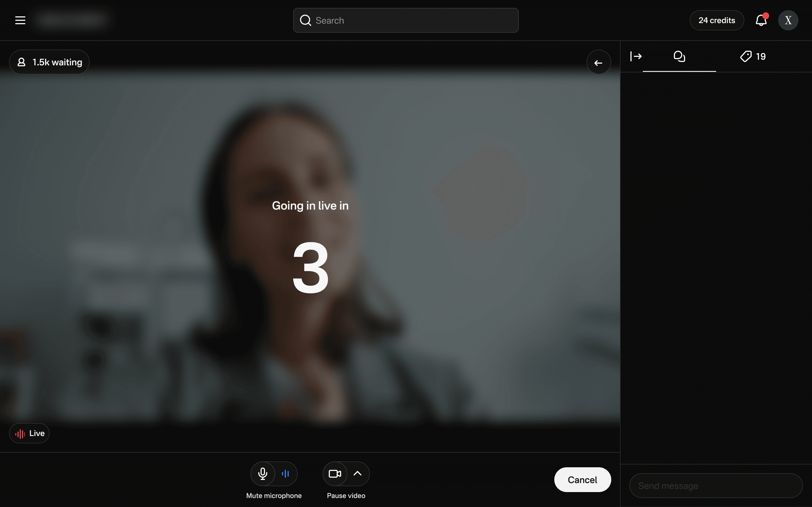
Task: Mute the microphone
Action: pos(263,473)
